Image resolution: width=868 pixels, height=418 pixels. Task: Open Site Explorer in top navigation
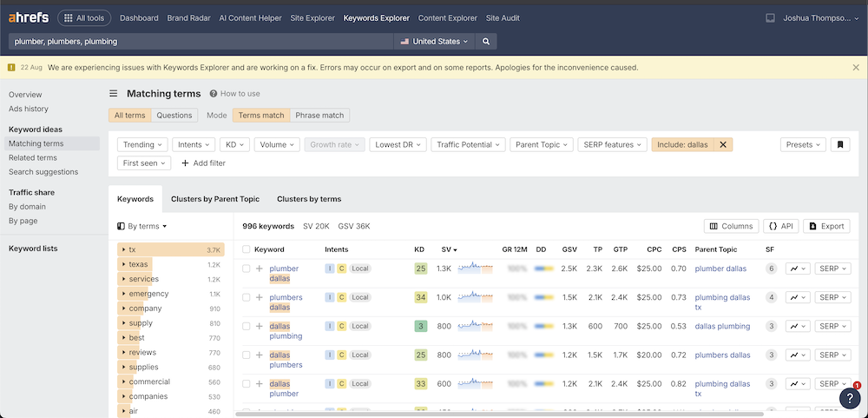pos(312,17)
